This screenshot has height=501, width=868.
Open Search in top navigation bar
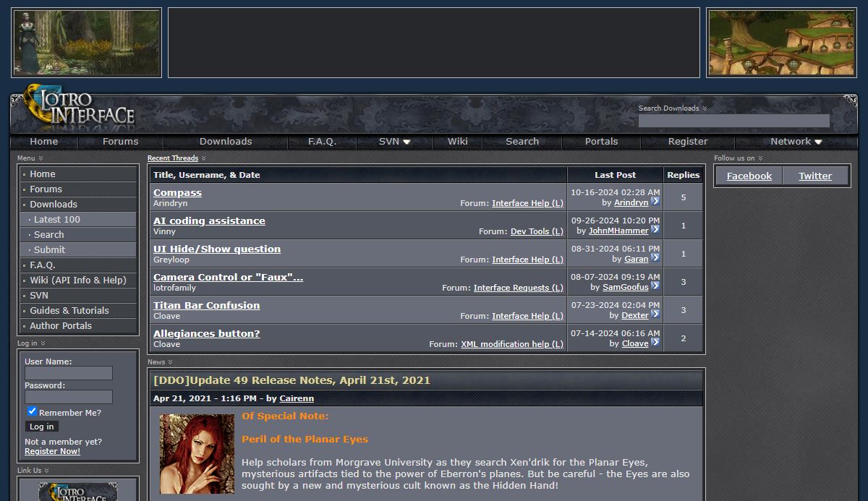pyautogui.click(x=522, y=142)
